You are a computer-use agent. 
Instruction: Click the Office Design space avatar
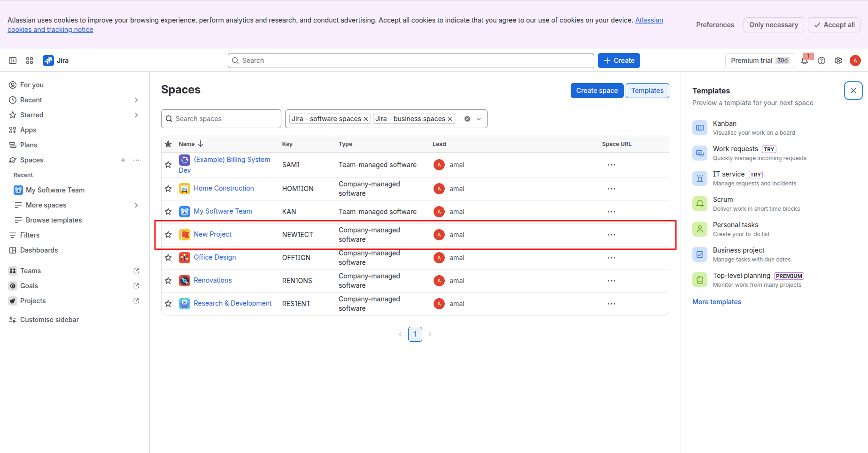185,258
